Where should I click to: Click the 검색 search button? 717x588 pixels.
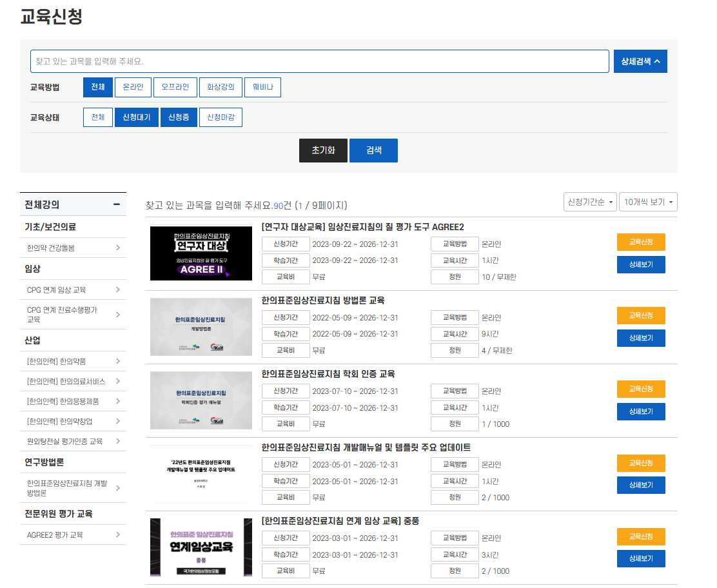[373, 150]
